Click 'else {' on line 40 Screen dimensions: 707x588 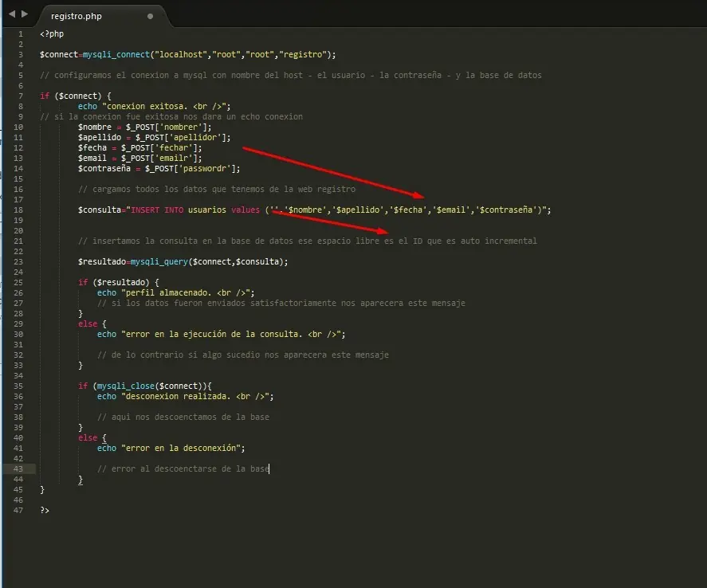coord(92,438)
